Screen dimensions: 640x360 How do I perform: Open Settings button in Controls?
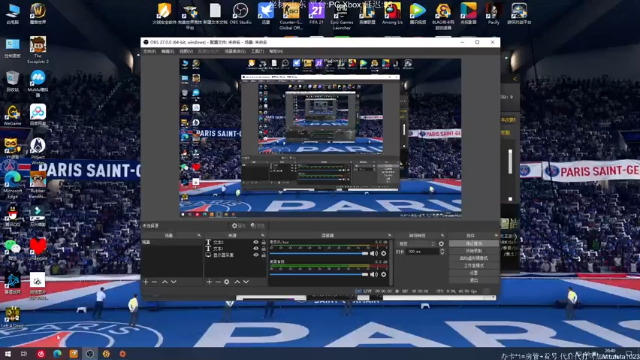pos(473,273)
